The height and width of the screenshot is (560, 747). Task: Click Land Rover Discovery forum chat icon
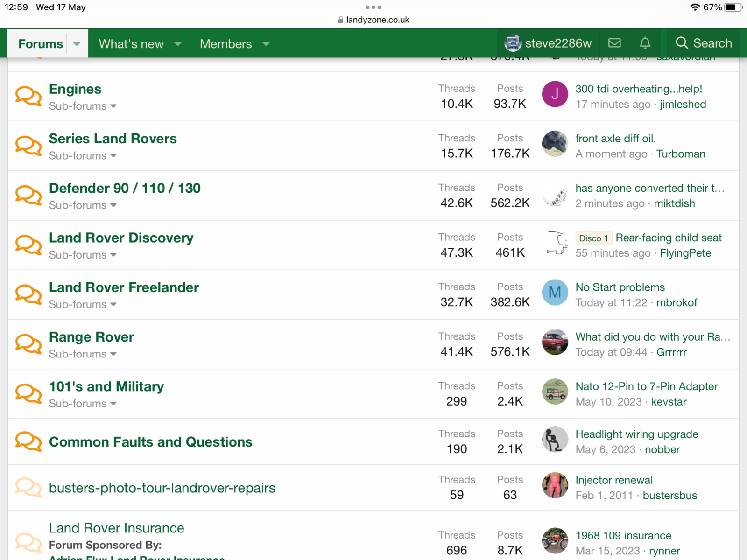pos(28,245)
